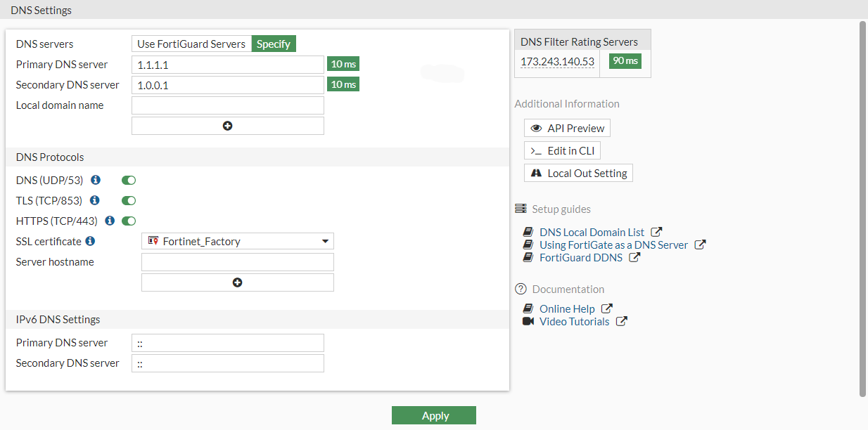Image resolution: width=868 pixels, height=430 pixels.
Task: Add another local domain name with plus icon
Action: click(227, 126)
